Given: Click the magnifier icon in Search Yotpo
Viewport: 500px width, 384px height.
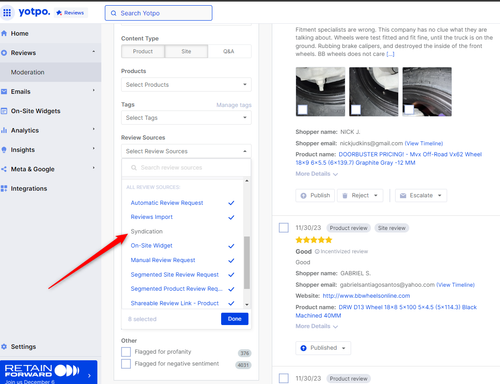Looking at the screenshot, I should 114,13.
